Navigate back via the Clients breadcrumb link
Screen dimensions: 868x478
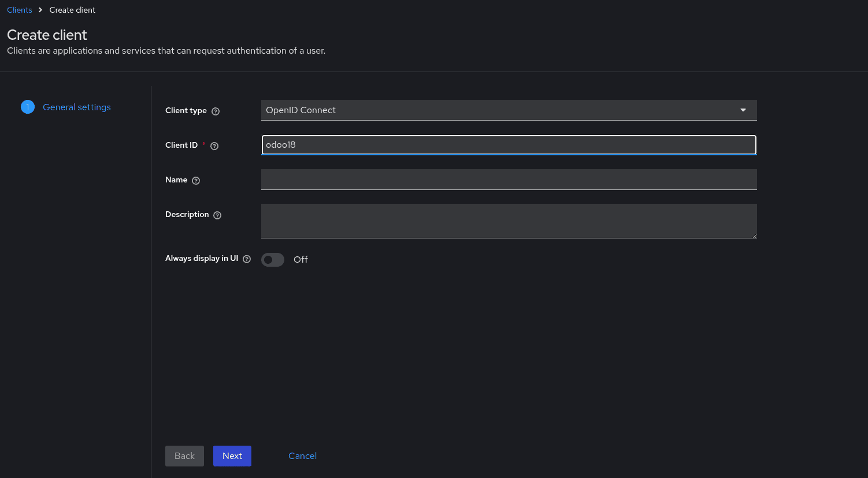[x=19, y=9]
